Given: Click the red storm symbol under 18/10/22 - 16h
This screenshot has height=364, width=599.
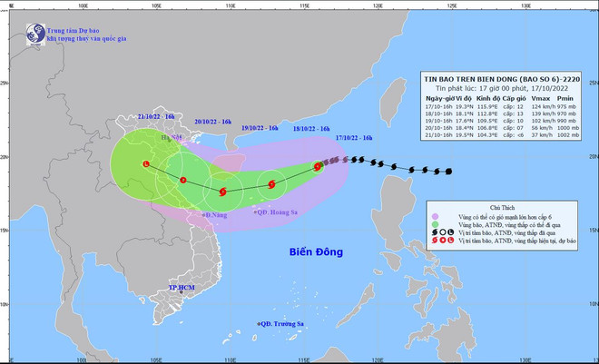Looking at the screenshot, I should click(x=270, y=185).
